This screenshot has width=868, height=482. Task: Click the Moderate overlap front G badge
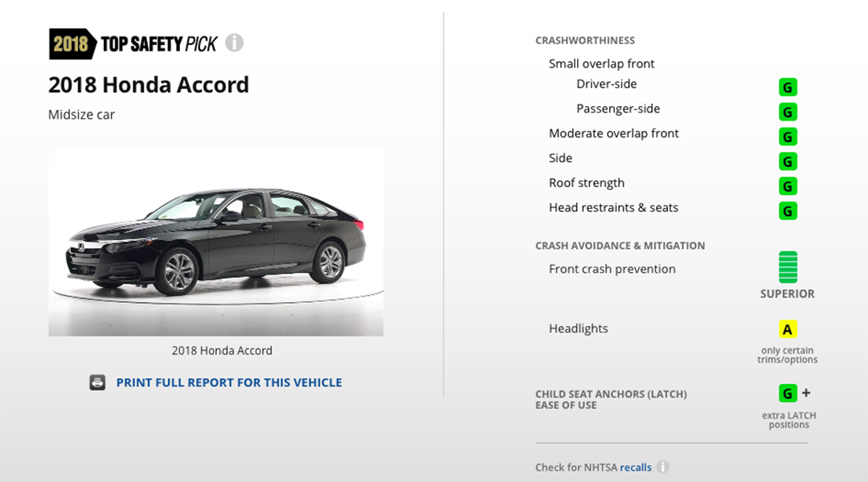click(x=788, y=137)
